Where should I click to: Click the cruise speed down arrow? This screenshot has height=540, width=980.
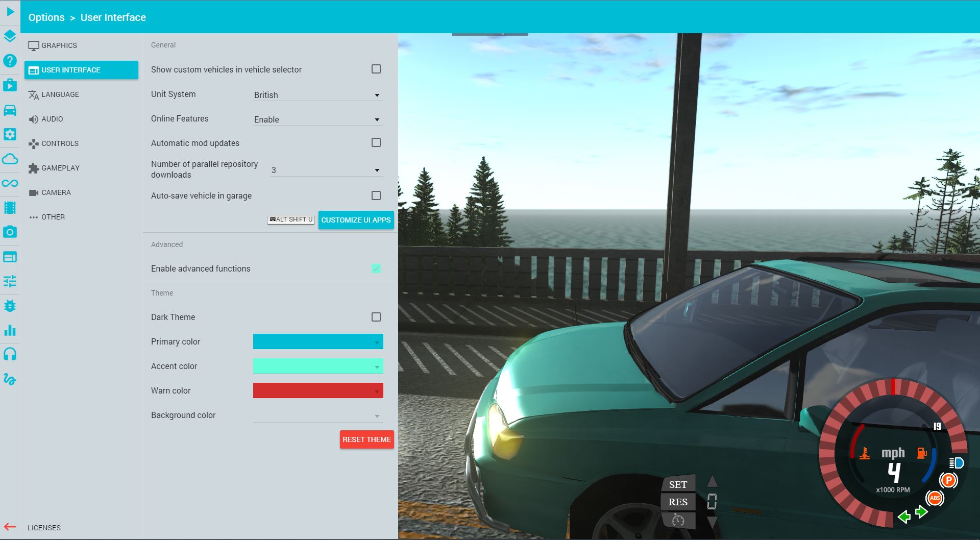712,522
